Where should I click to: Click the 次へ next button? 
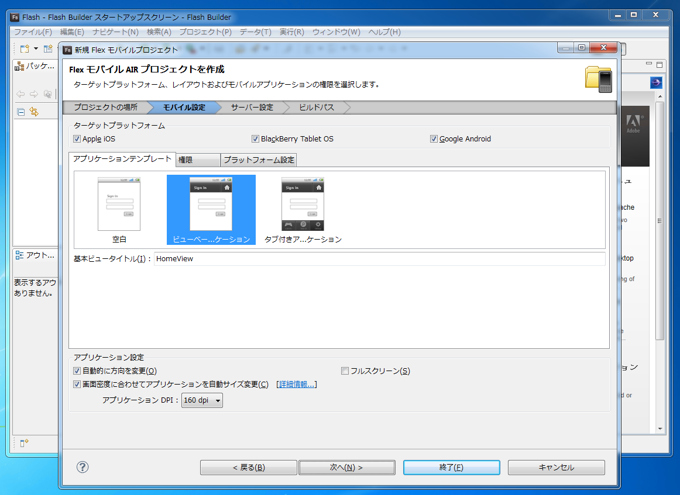[347, 467]
